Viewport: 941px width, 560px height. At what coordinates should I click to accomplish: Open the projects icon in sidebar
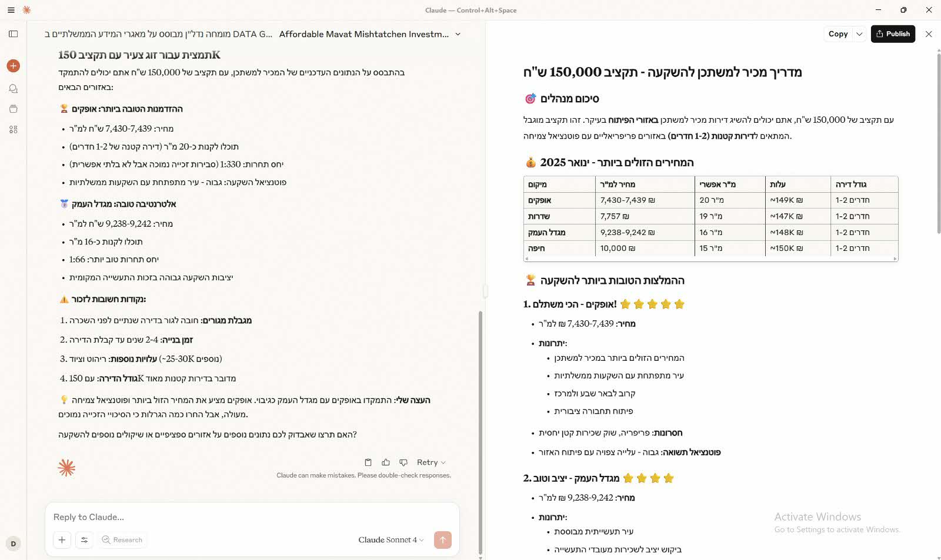[14, 109]
